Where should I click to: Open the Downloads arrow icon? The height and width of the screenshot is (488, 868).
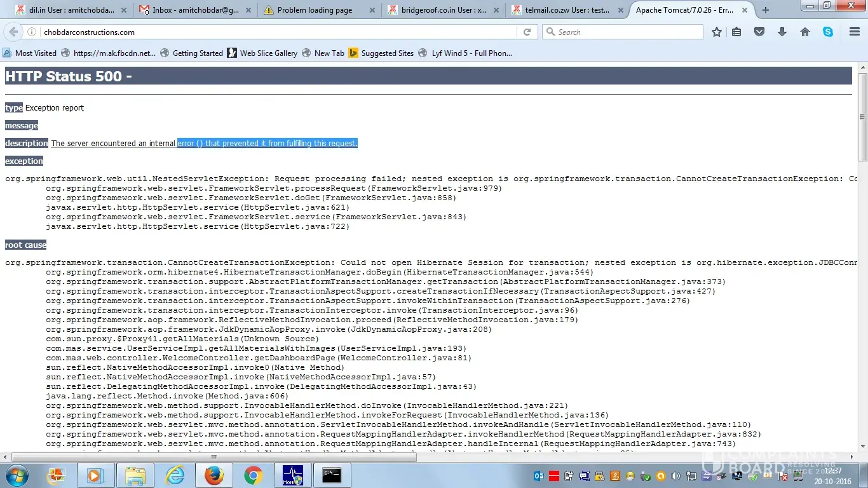pos(782,32)
